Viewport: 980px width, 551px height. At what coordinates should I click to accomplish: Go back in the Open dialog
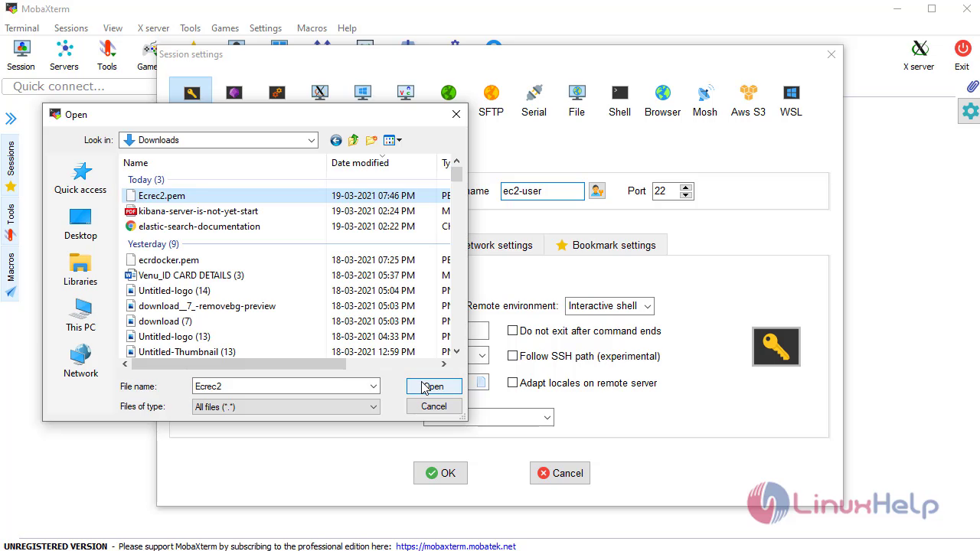(x=335, y=140)
